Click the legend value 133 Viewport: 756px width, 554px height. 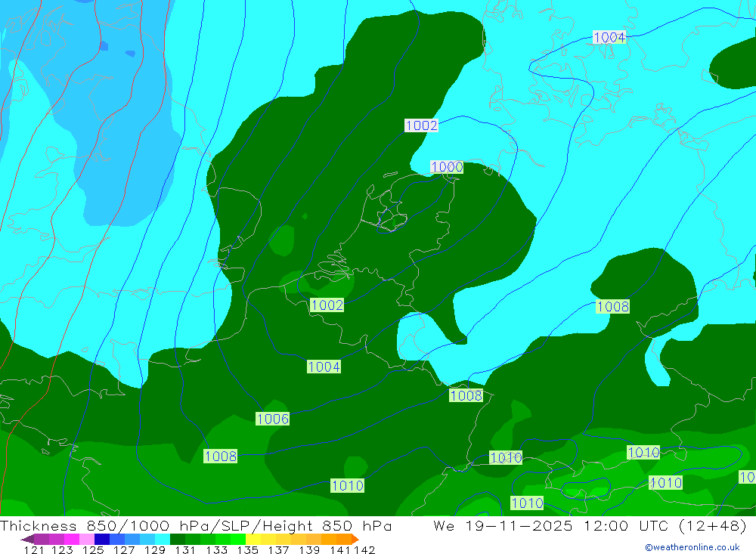point(216,549)
